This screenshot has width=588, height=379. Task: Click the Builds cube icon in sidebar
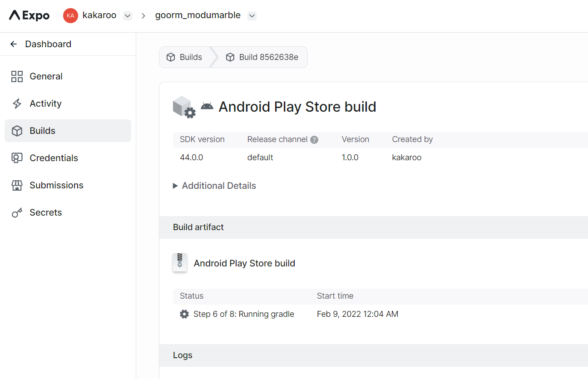[17, 131]
